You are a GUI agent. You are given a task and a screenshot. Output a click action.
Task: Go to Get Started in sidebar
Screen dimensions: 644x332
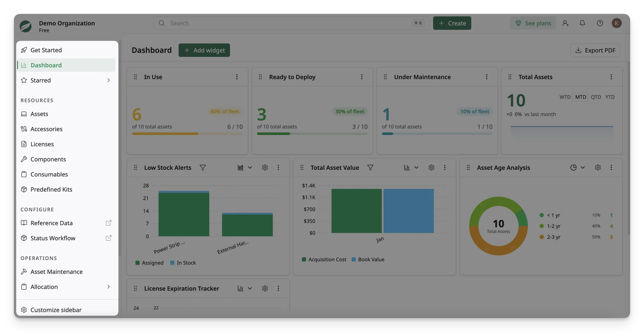[x=66, y=50]
